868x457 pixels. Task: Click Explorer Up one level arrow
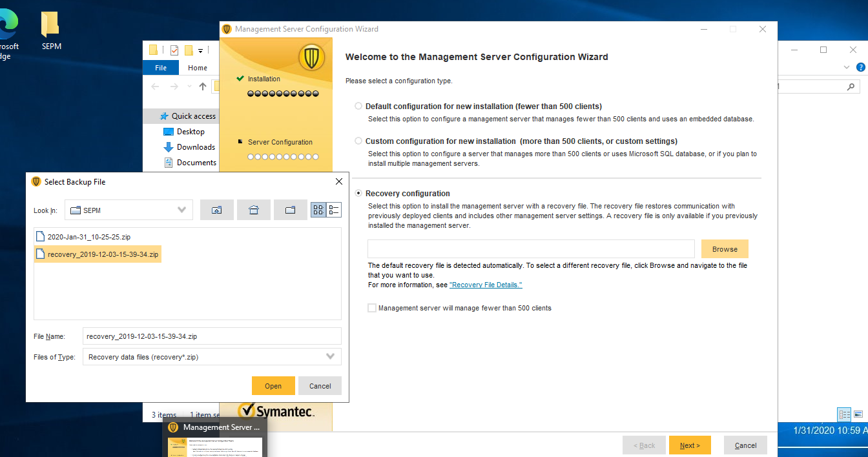203,86
